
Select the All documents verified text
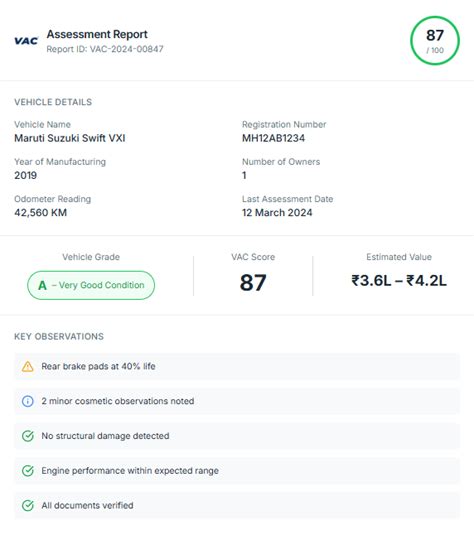(87, 505)
